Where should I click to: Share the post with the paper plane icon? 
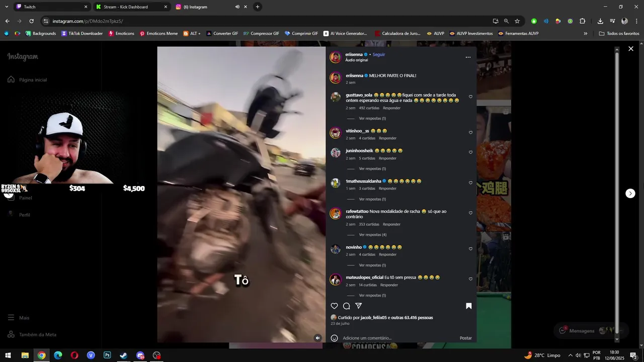[x=359, y=306]
